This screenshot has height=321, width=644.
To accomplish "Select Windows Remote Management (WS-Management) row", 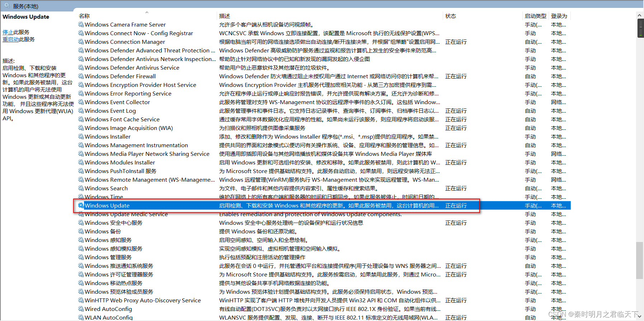I will 150,180.
